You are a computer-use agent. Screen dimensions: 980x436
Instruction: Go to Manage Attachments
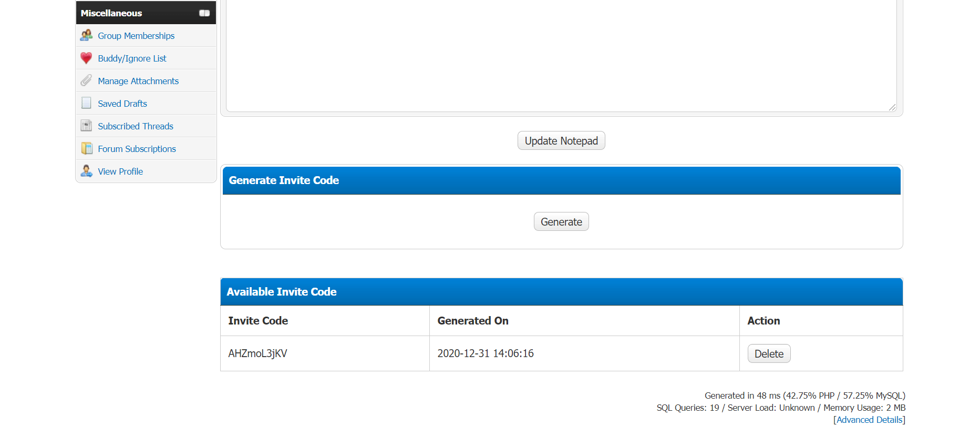pyautogui.click(x=138, y=81)
